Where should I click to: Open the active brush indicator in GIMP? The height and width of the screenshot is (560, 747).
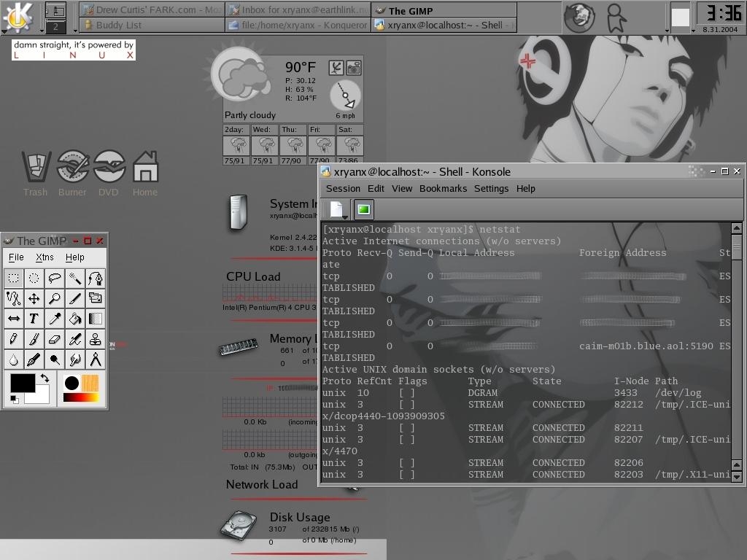pyautogui.click(x=71, y=383)
